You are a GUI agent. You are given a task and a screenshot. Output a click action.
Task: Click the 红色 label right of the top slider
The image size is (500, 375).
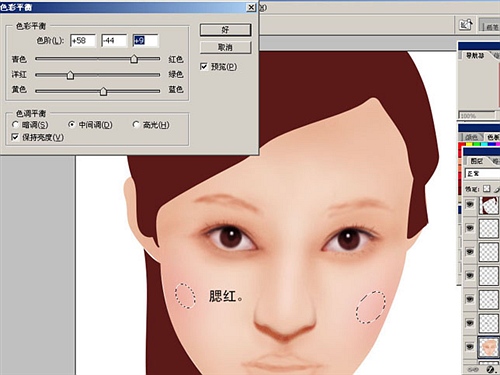click(x=176, y=59)
